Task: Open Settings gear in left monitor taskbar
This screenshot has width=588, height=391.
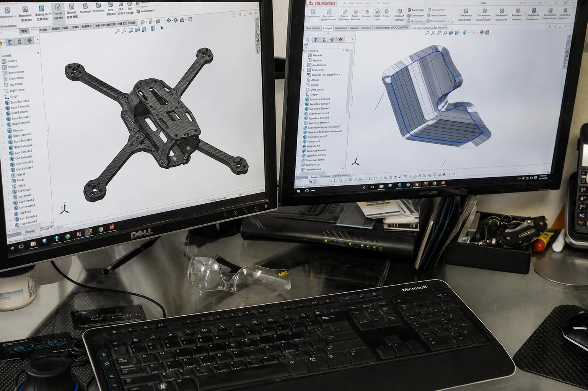Action: coord(21,246)
